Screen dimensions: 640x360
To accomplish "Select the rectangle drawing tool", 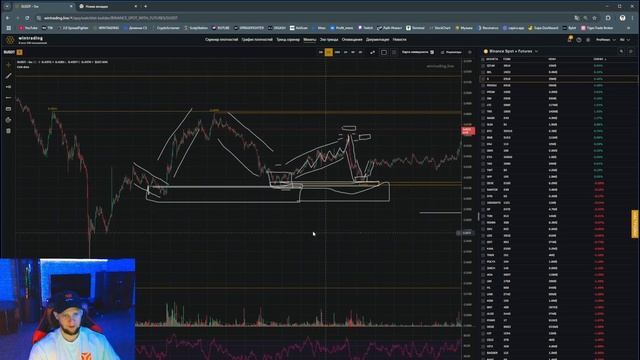I will pos(8,109).
